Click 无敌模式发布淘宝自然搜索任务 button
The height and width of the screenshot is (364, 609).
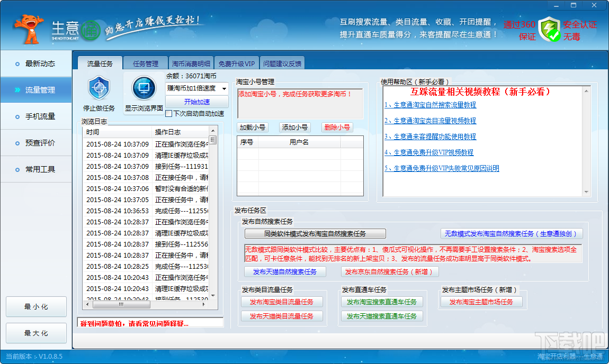coord(512,234)
